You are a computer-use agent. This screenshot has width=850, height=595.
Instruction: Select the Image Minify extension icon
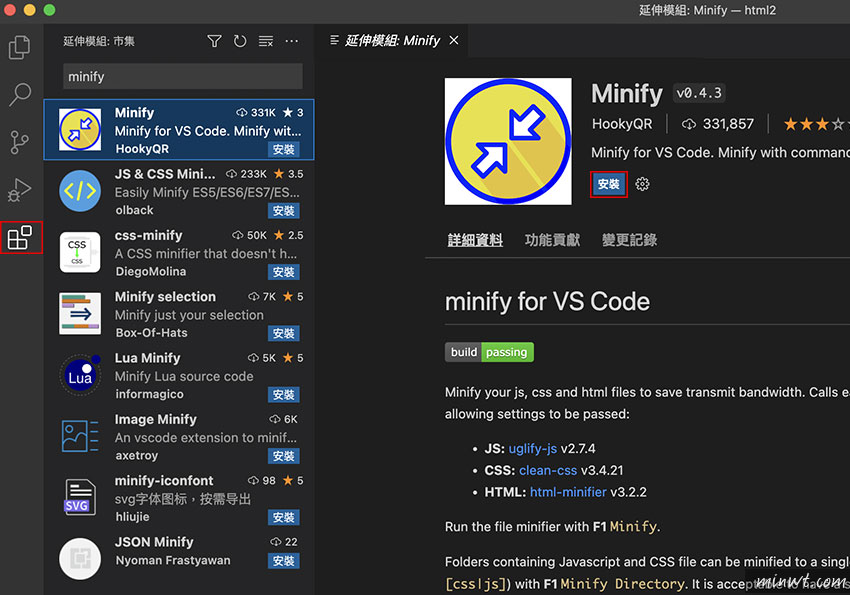[x=80, y=436]
